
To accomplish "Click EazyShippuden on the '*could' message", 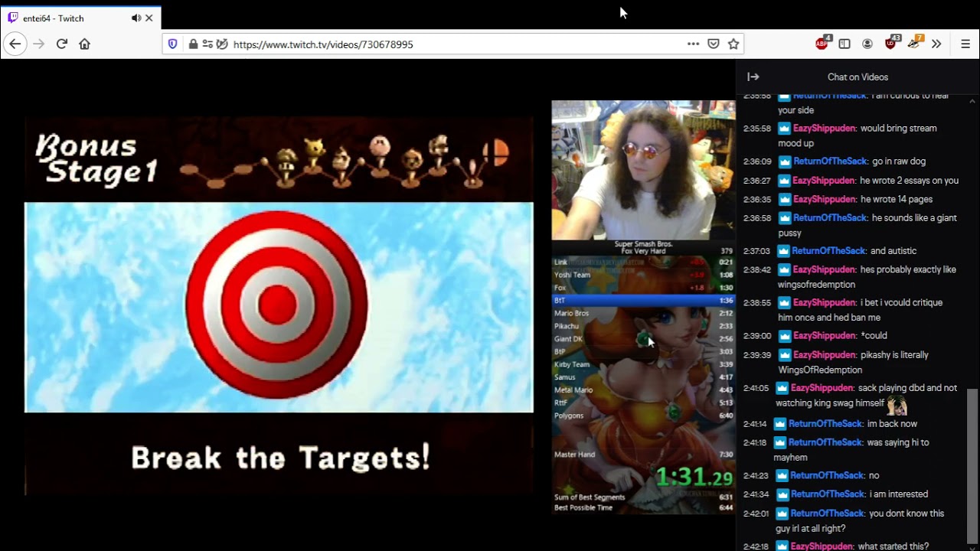I will pos(824,335).
